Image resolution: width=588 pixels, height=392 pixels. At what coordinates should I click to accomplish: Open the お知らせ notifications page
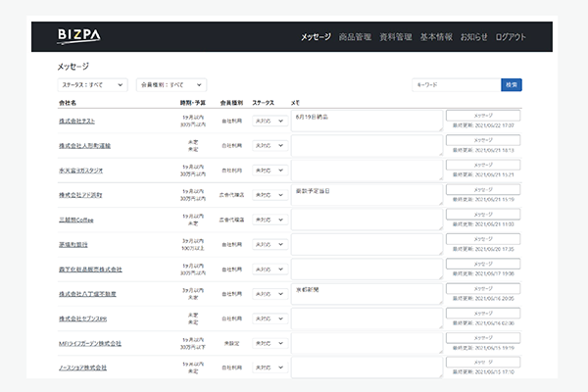coord(473,37)
